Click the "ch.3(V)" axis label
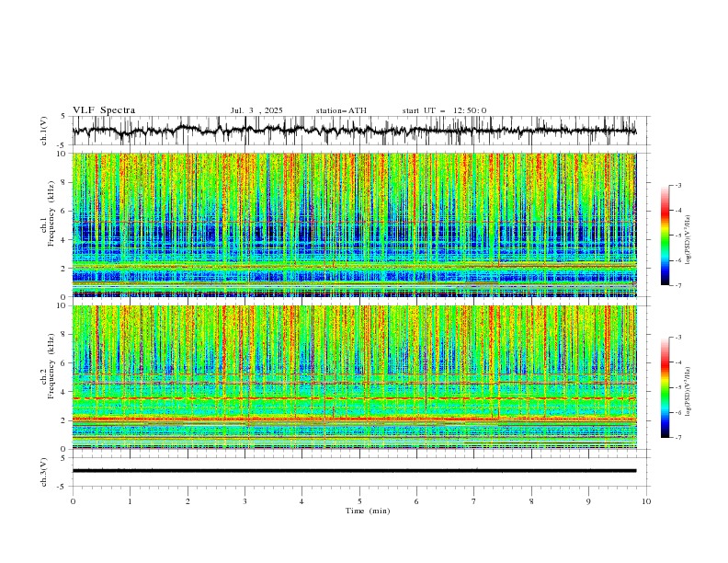This screenshot has width=728, height=563. [44, 472]
